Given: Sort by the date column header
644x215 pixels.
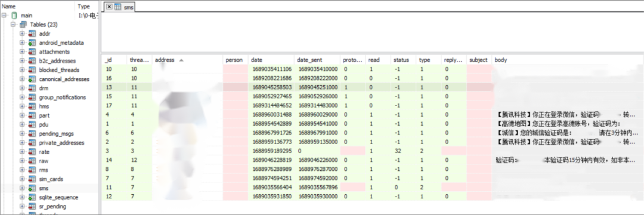Looking at the screenshot, I should click(x=271, y=60).
